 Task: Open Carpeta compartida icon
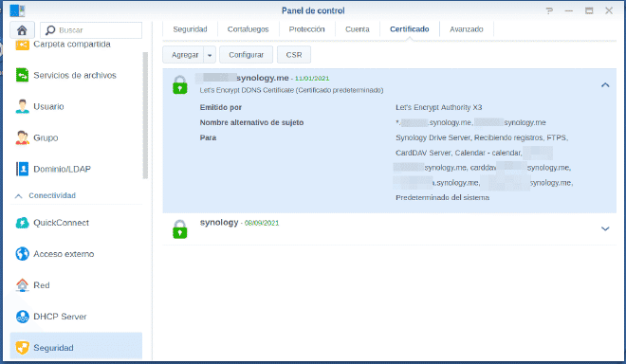coord(23,45)
